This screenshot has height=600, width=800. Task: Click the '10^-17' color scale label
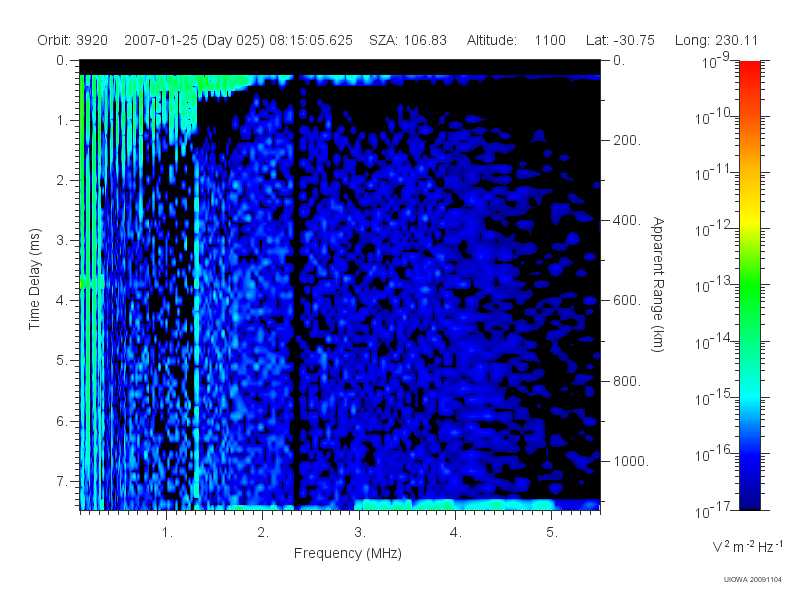[713, 510]
